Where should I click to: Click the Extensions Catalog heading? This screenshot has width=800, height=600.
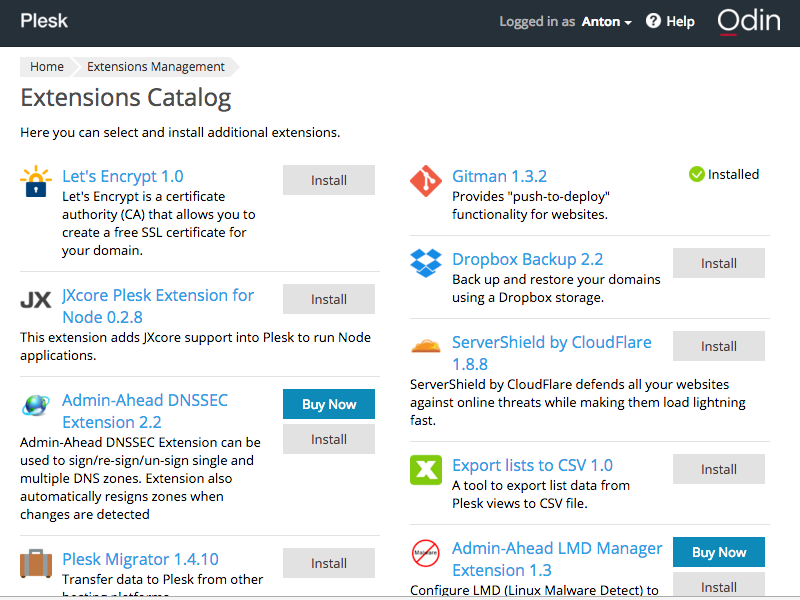coord(126,97)
